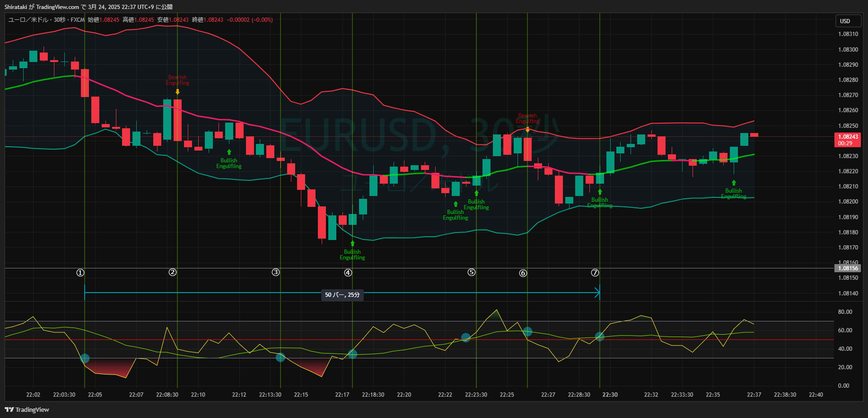
Task: Click the 0.00 oscillator scale label
Action: pyautogui.click(x=843, y=386)
